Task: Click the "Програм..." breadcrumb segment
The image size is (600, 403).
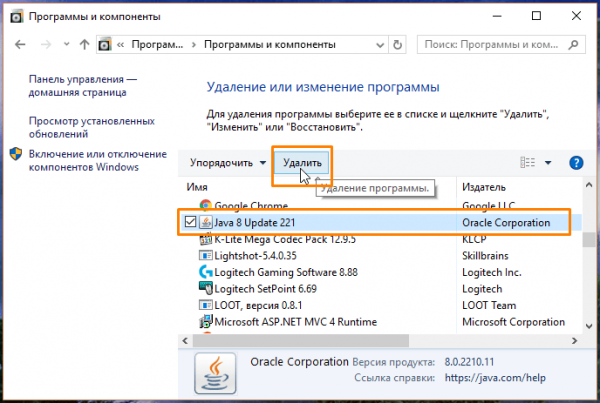Action: (x=157, y=44)
